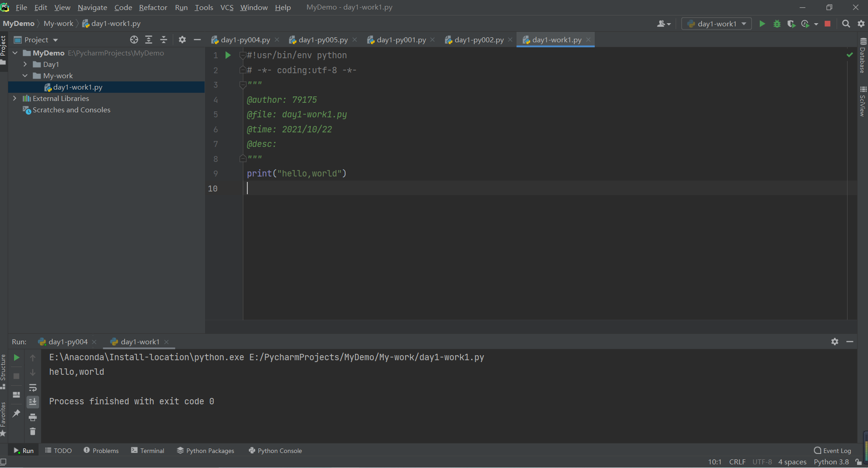The height and width of the screenshot is (468, 868).
Task: Collapse all in Project panel
Action: (x=164, y=40)
